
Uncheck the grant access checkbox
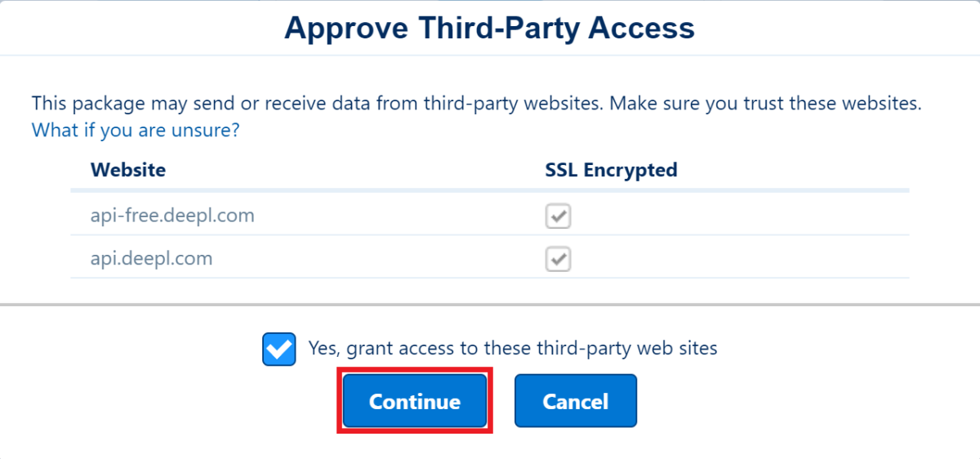point(279,349)
